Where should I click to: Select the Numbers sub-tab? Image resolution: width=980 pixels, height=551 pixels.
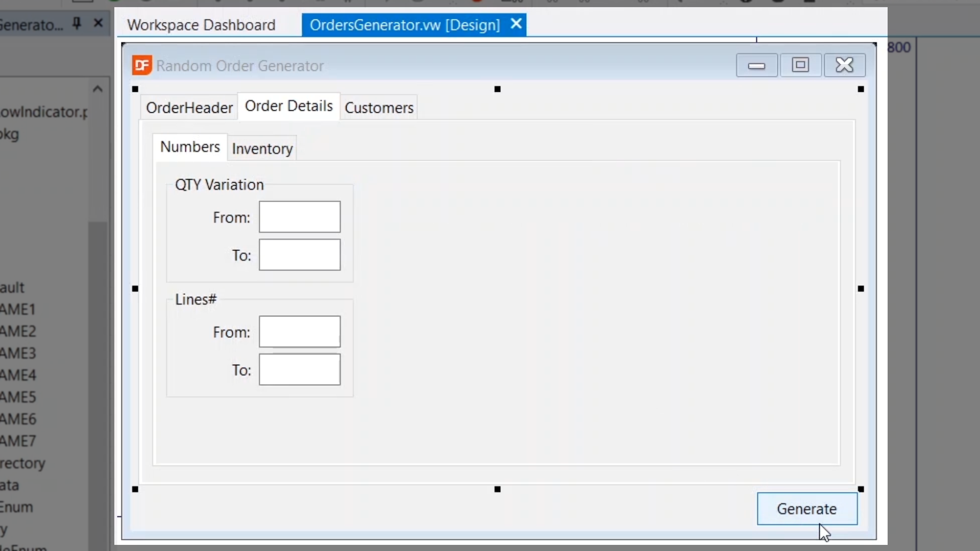point(190,147)
